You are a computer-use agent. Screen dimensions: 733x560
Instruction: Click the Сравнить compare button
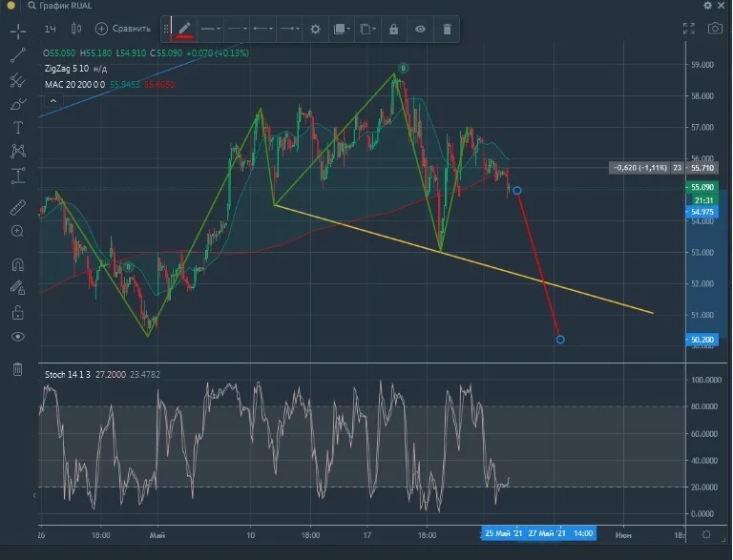pyautogui.click(x=123, y=29)
